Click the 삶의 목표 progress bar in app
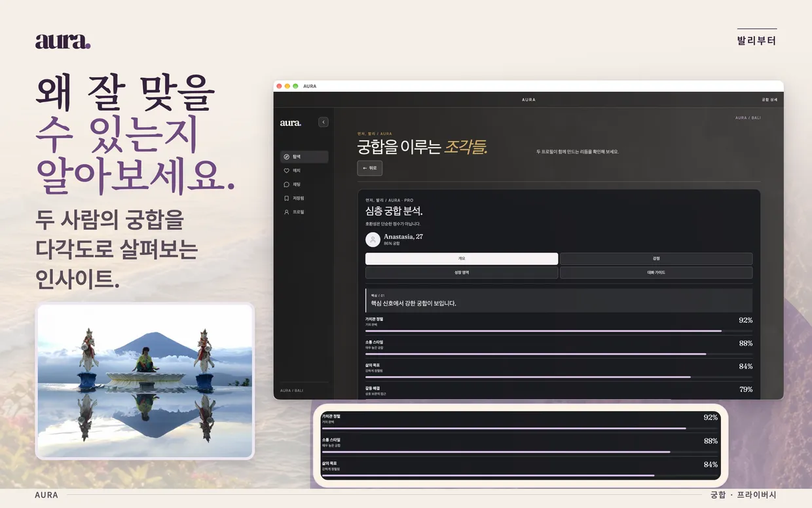 point(559,377)
